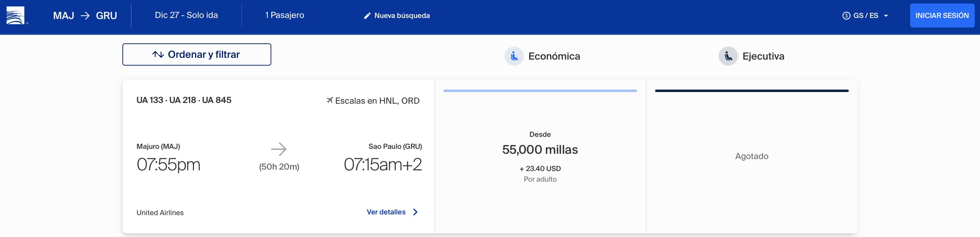The image size is (980, 237).
Task: Select the 55,000 millas economy fare
Action: [x=540, y=157]
